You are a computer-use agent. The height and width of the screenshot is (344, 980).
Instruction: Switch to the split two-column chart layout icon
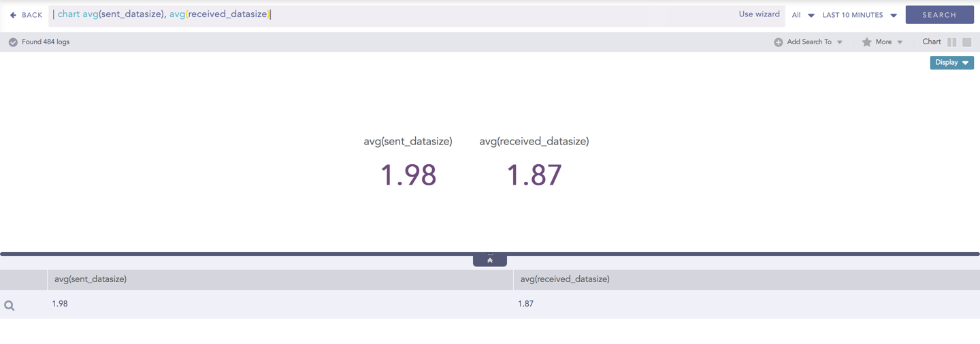951,42
